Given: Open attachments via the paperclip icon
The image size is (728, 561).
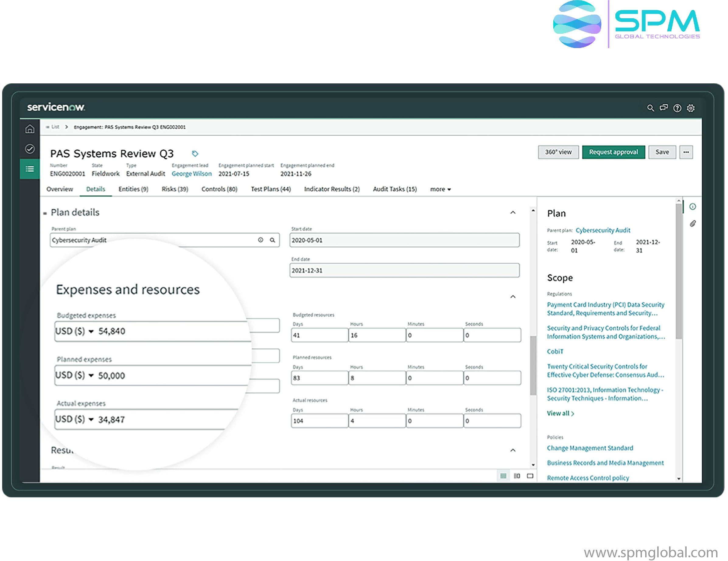Looking at the screenshot, I should click(x=693, y=223).
